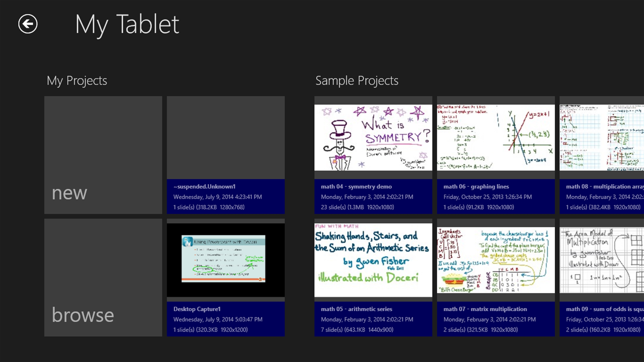Open the arithmetic series thumbnail
Image resolution: width=644 pixels, height=362 pixels.
tap(373, 260)
